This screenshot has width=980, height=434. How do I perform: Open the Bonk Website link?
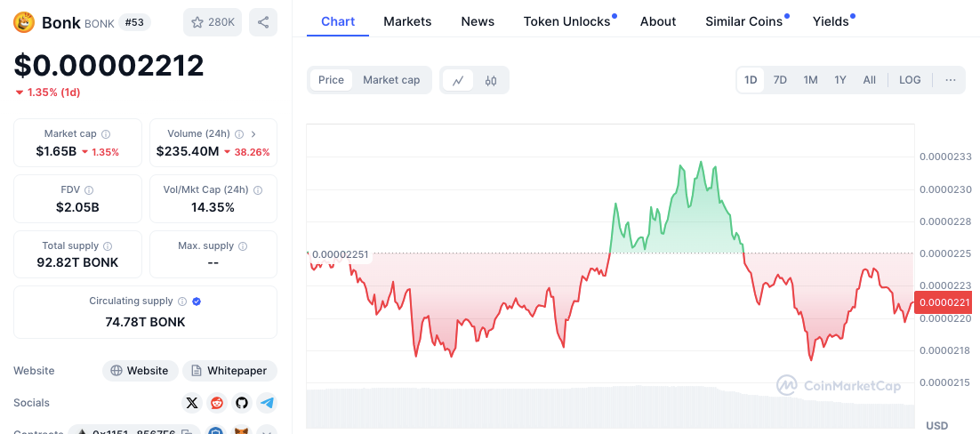tap(140, 371)
